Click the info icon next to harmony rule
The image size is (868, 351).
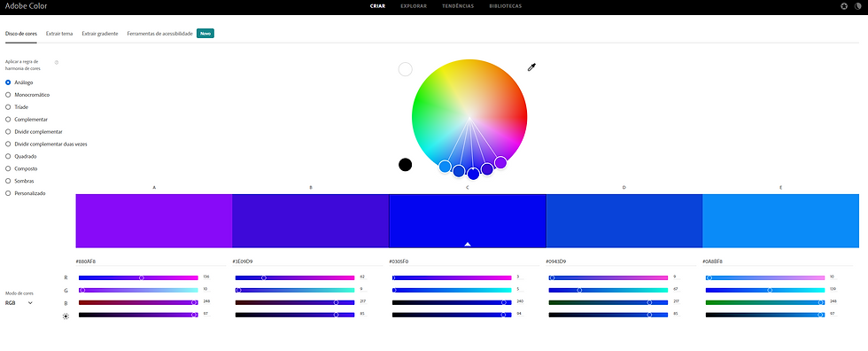click(x=57, y=63)
